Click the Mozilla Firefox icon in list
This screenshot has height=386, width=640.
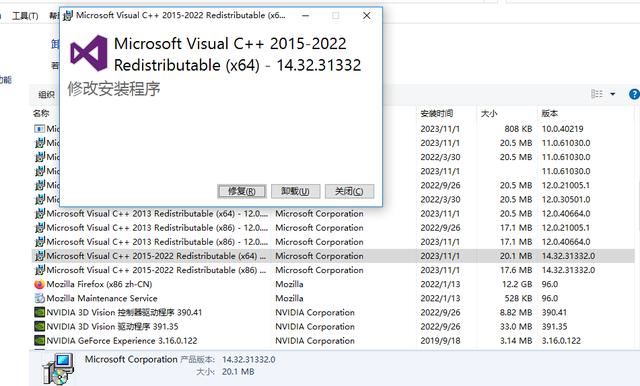(x=39, y=284)
